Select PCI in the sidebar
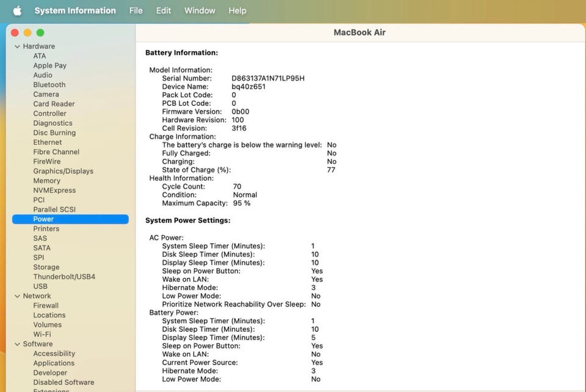 click(x=39, y=200)
